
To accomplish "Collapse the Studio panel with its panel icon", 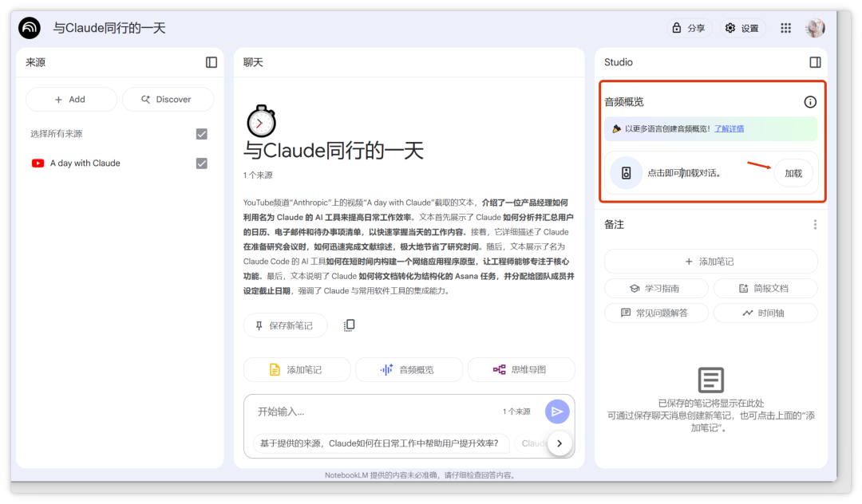I will point(815,62).
